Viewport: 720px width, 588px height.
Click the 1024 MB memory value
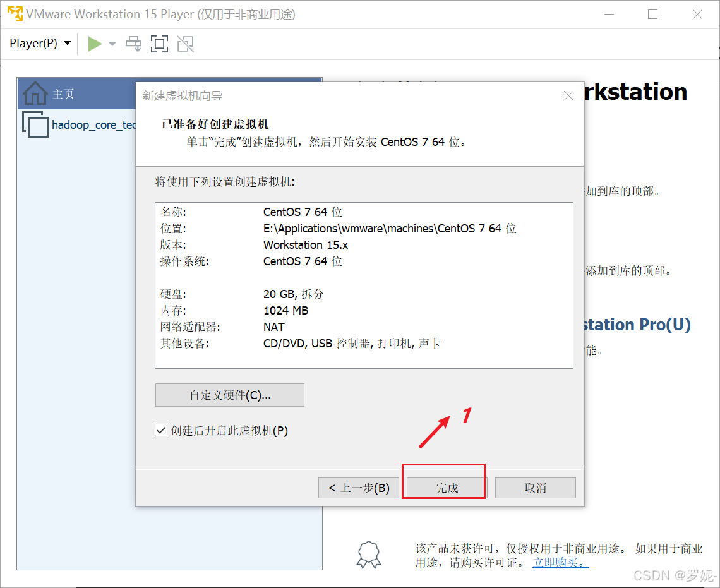[x=285, y=311]
